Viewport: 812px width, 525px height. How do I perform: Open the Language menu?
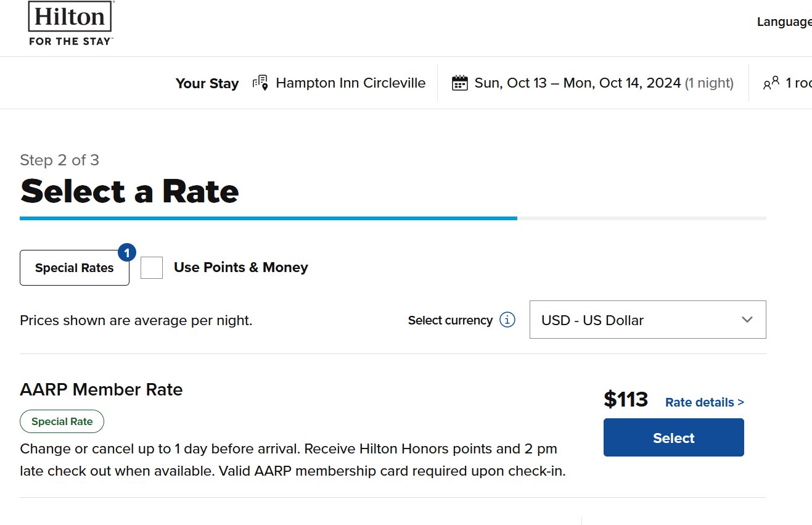784,22
